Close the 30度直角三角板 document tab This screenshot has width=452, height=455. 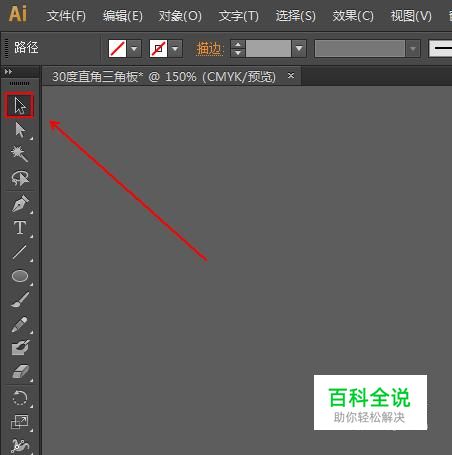(x=291, y=76)
